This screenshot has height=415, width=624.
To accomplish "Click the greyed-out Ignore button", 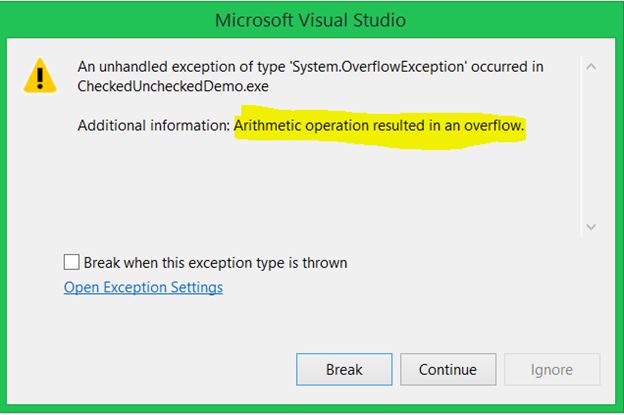I will click(552, 369).
